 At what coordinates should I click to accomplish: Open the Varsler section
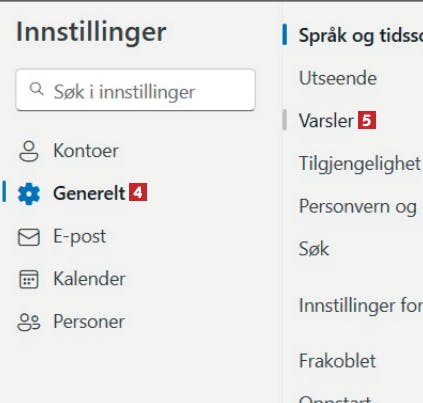point(326,120)
